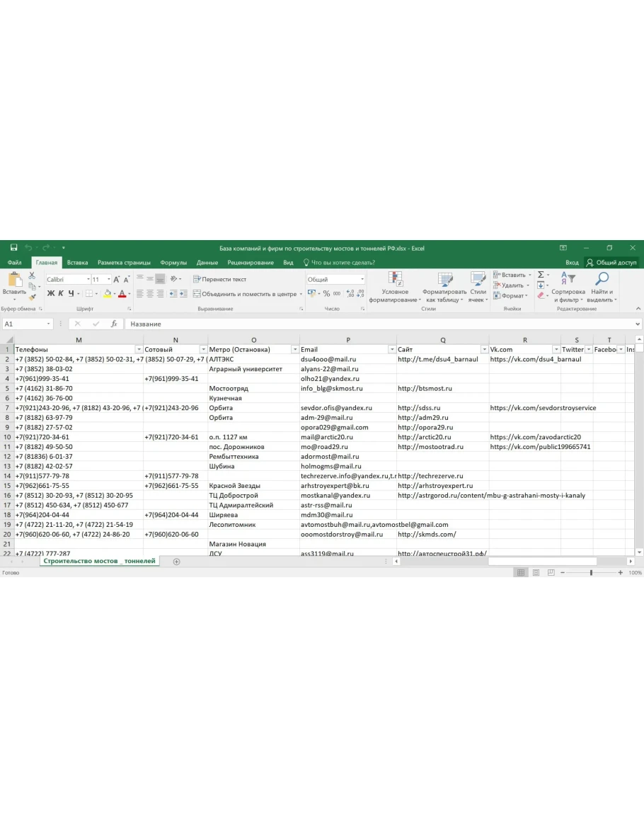Open the text orientation options

click(176, 278)
